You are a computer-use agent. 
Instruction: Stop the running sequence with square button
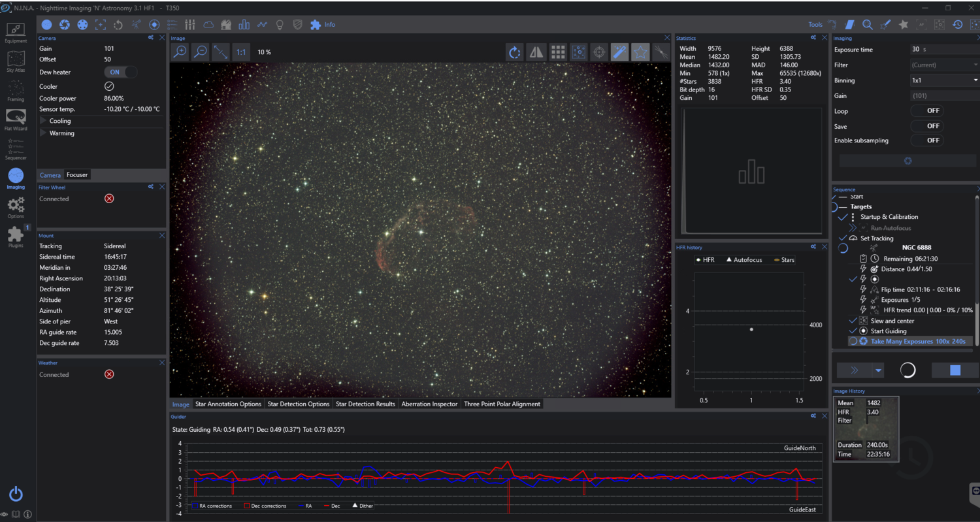click(x=955, y=370)
